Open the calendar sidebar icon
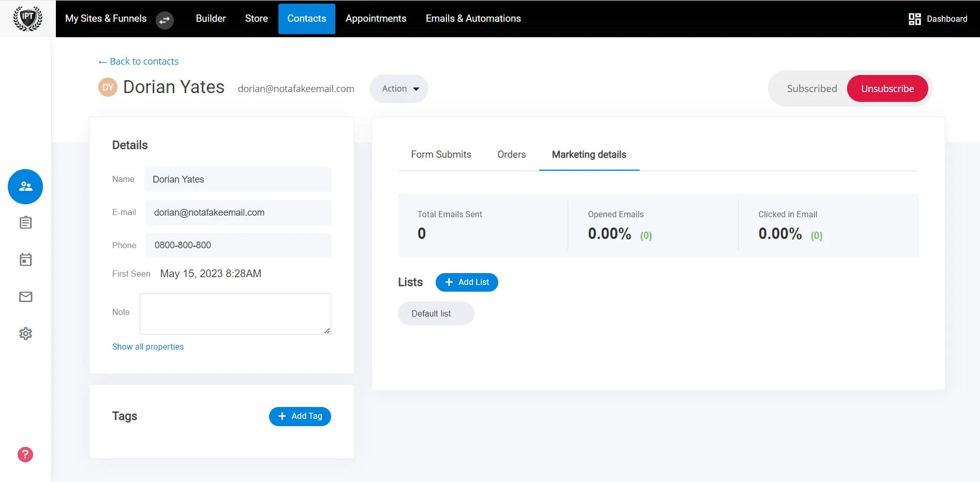The height and width of the screenshot is (482, 980). (25, 260)
